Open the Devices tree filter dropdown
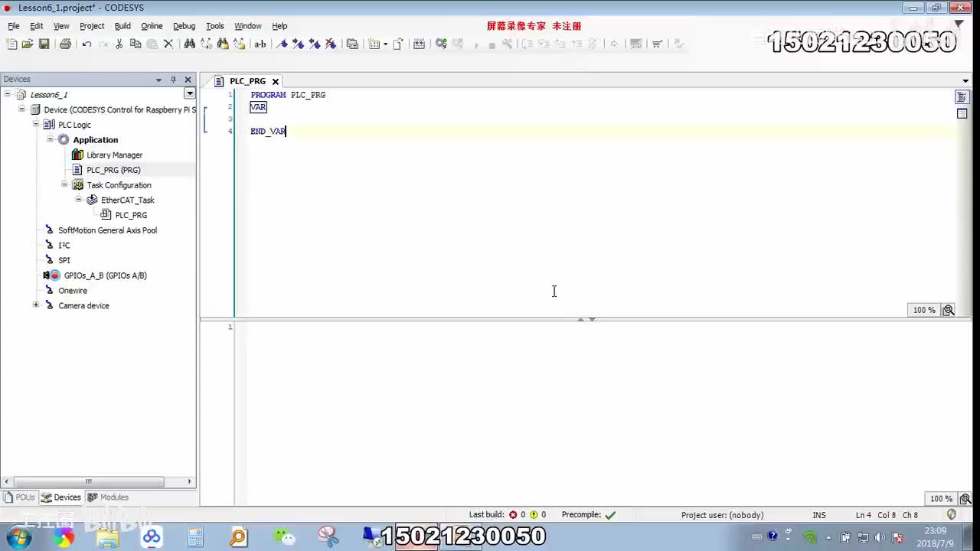 (190, 93)
